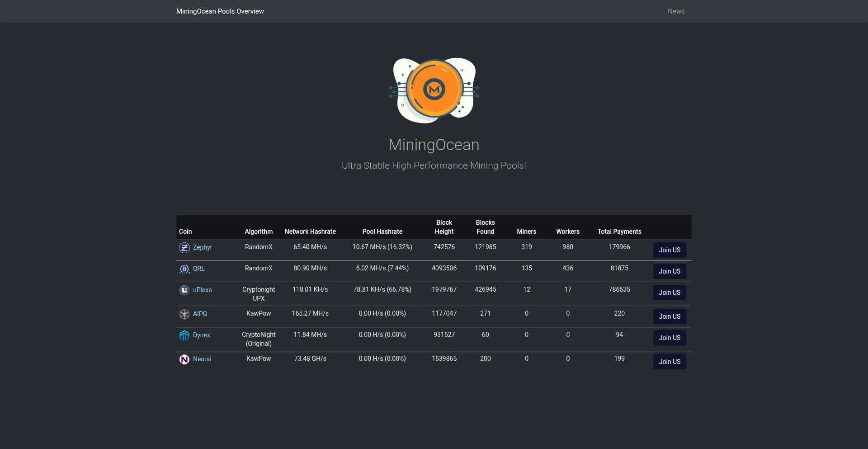
Task: Click Zephyr total payments 179966
Action: click(619, 247)
